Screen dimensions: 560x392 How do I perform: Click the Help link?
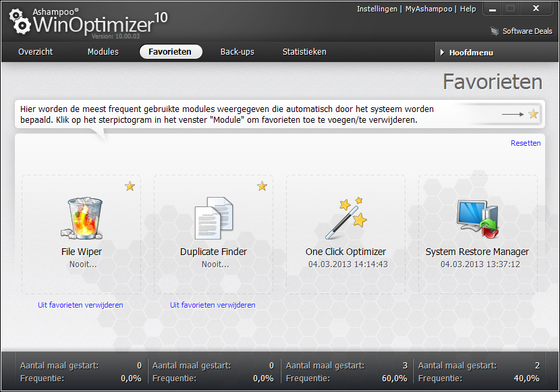[x=468, y=9]
